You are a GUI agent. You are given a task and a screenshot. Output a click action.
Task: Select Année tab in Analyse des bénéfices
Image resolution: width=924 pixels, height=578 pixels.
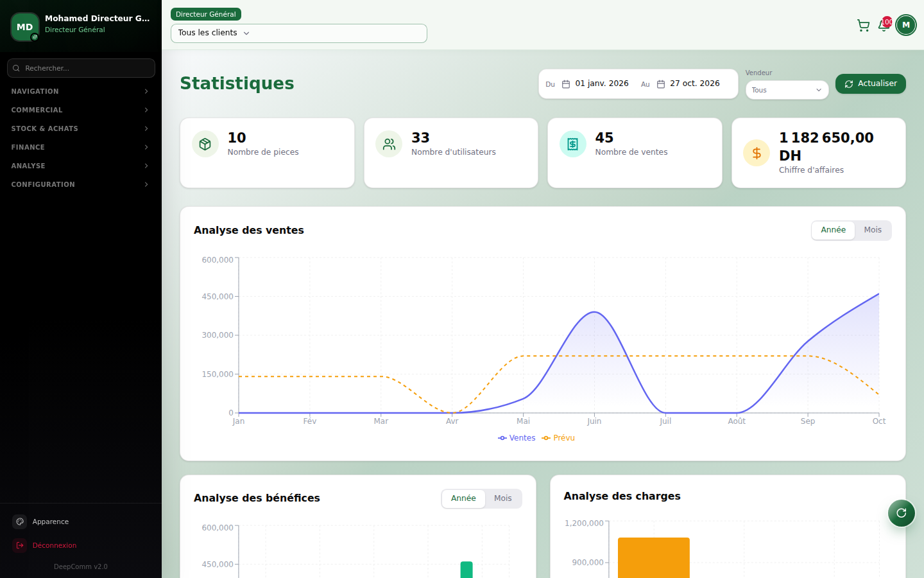[463, 498]
